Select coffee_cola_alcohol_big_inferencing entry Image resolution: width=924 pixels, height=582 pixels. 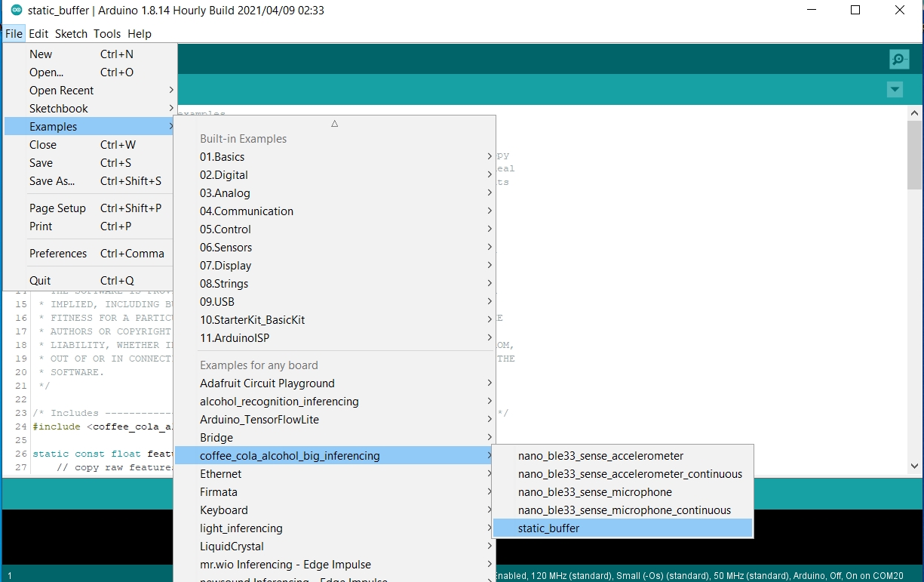coord(335,456)
